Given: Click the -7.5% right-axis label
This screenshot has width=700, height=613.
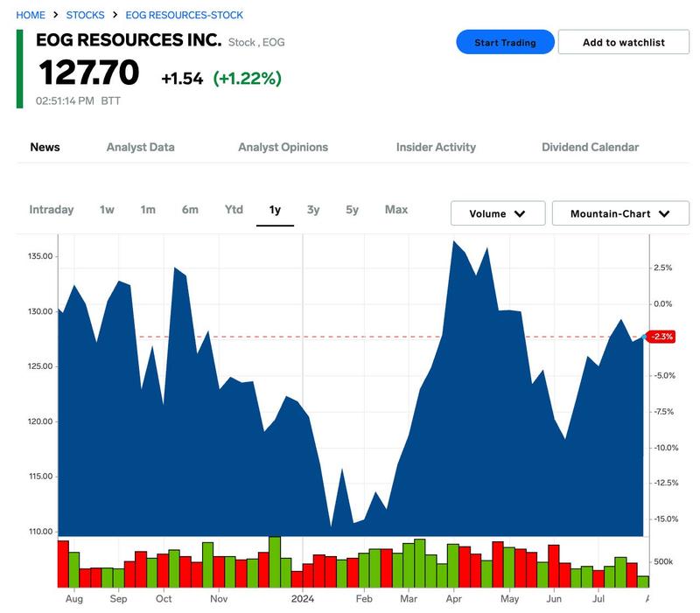Looking at the screenshot, I should (x=664, y=412).
